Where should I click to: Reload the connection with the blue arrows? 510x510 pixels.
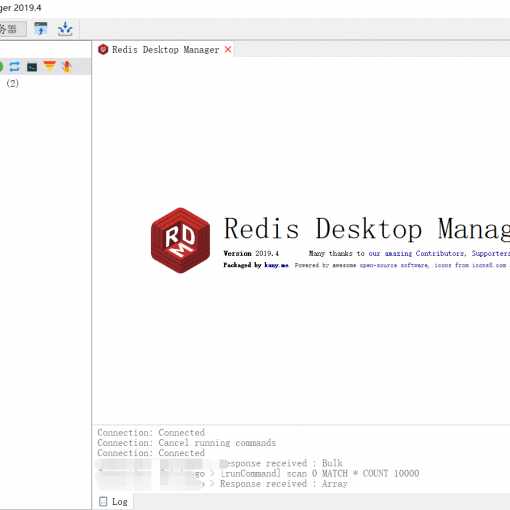click(14, 67)
